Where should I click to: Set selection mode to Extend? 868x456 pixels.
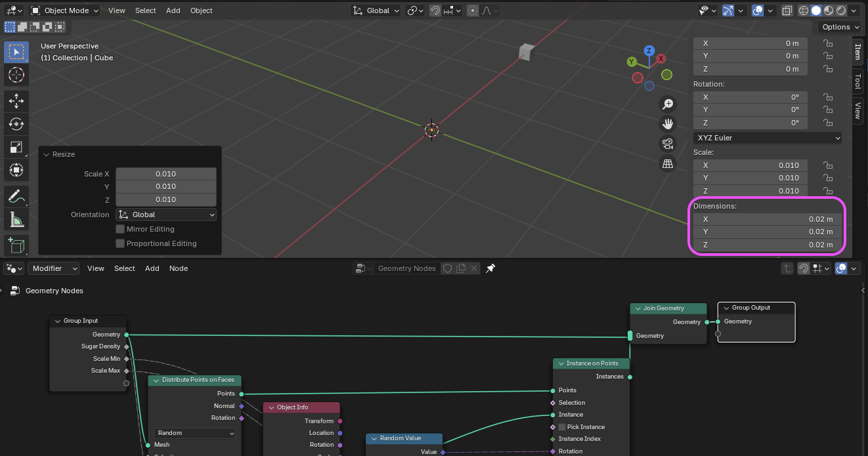22,27
